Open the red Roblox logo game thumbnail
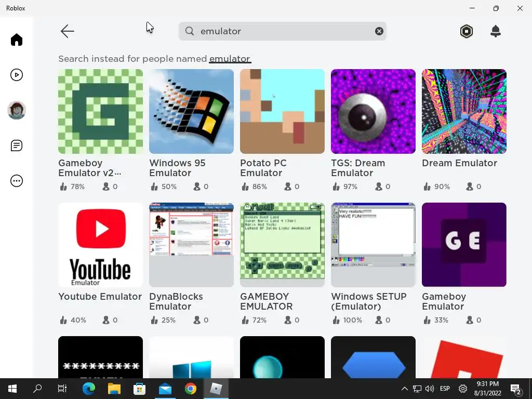Viewport: 532px width, 399px height. coord(464,357)
